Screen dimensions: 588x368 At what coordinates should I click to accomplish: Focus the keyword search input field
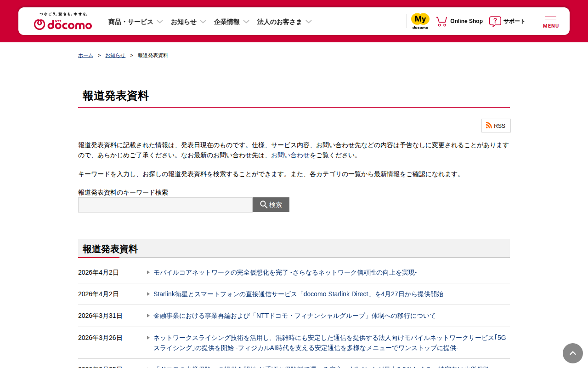tap(165, 205)
